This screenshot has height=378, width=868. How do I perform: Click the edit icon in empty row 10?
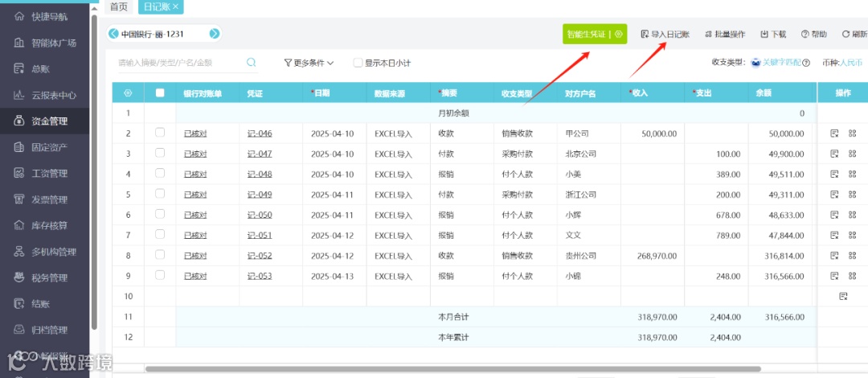(843, 296)
